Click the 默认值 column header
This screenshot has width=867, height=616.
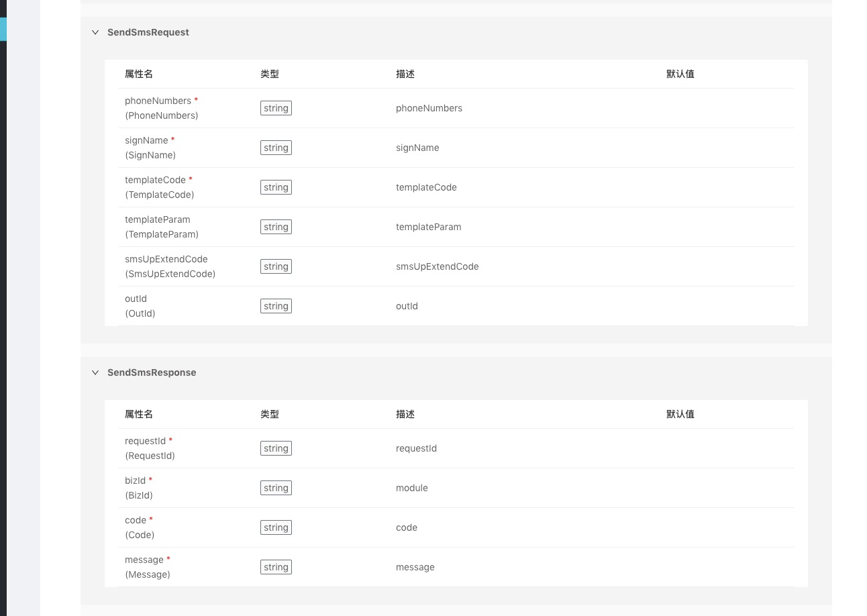click(x=680, y=74)
